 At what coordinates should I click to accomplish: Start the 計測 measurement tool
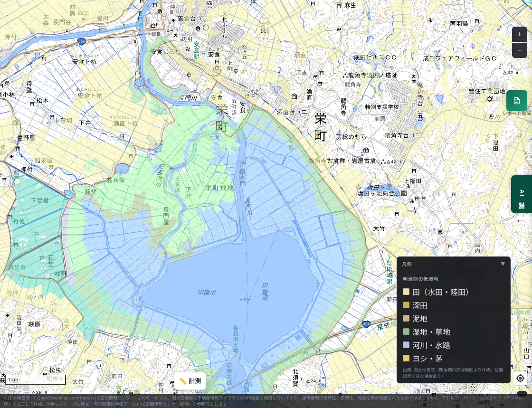[x=190, y=381]
